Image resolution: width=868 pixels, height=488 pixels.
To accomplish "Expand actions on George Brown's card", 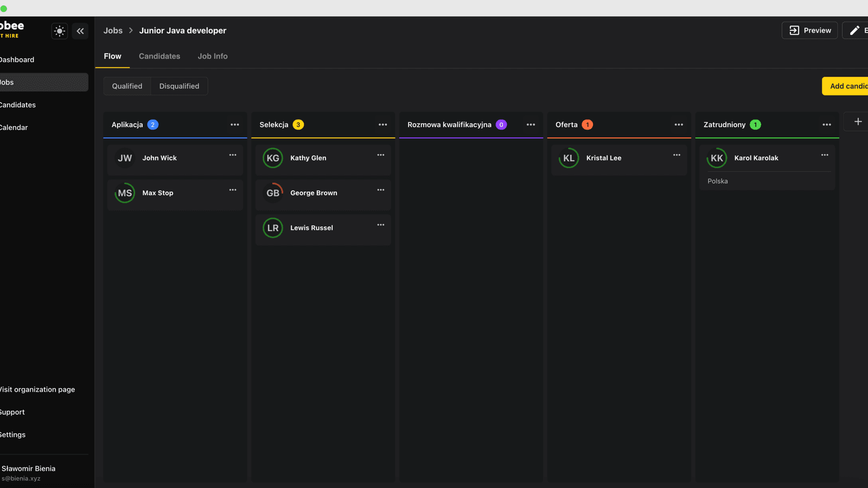I will 380,190.
